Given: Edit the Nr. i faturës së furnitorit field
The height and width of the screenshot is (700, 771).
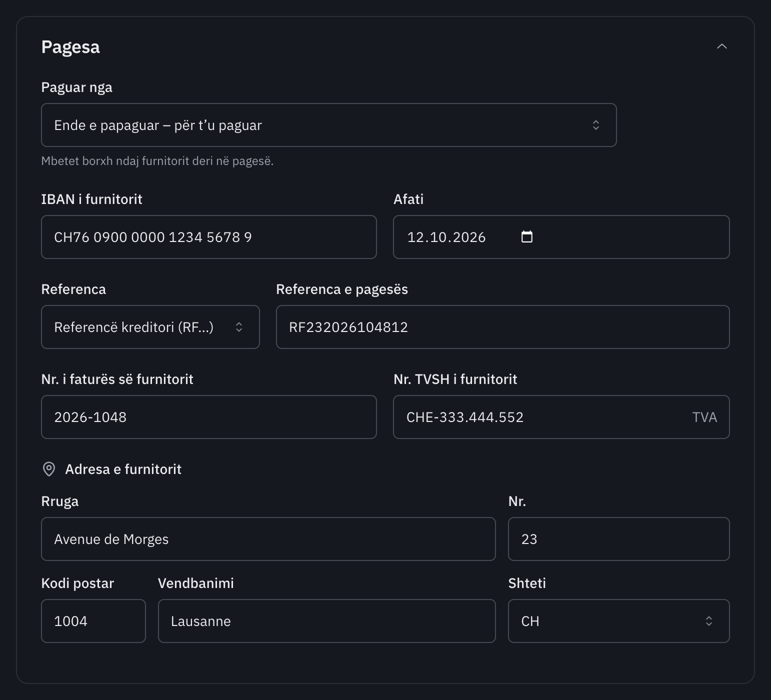Looking at the screenshot, I should [209, 417].
